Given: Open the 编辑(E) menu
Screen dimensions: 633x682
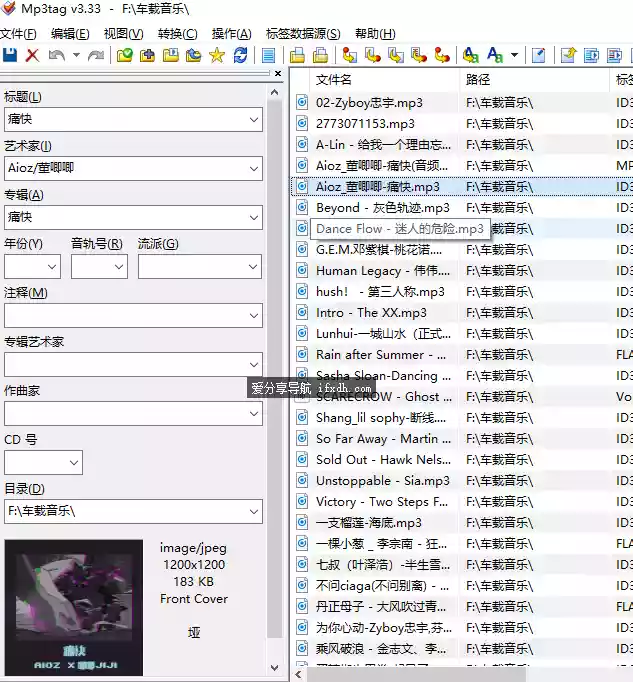Looking at the screenshot, I should click(70, 33).
